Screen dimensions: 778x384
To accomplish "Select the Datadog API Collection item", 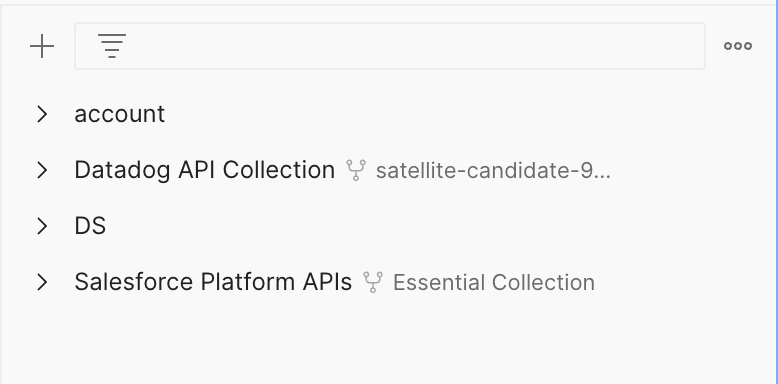I will coord(204,170).
